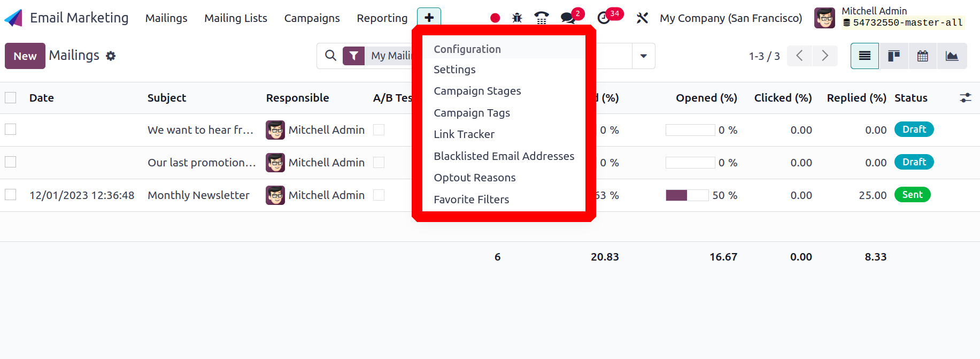This screenshot has height=359, width=980.
Task: Tick the Monthly Newsletter row checkbox
Action: tap(10, 195)
